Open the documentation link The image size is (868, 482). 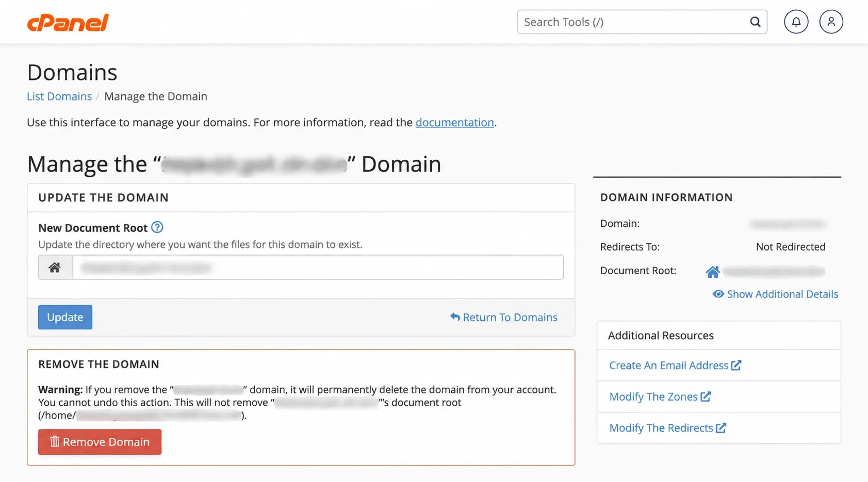pos(454,122)
